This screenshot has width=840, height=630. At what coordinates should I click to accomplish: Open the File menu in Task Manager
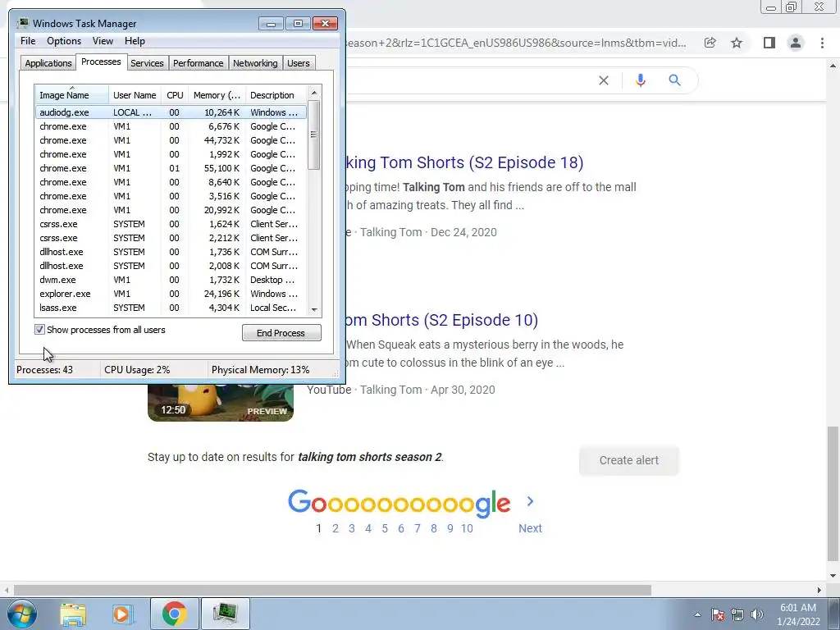coord(28,41)
